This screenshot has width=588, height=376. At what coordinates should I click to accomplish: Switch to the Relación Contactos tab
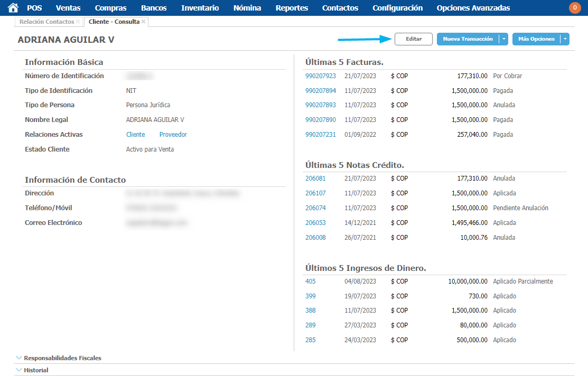click(46, 22)
